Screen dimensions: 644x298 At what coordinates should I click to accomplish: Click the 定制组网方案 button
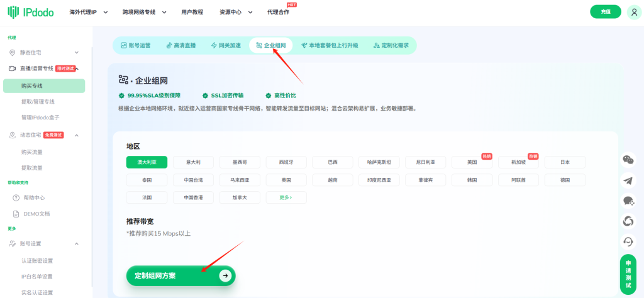coord(180,275)
